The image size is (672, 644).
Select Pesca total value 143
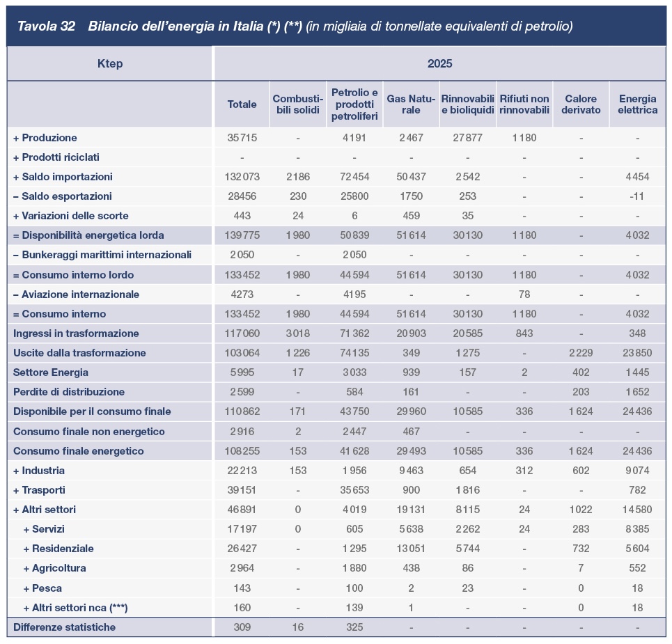pyautogui.click(x=242, y=588)
